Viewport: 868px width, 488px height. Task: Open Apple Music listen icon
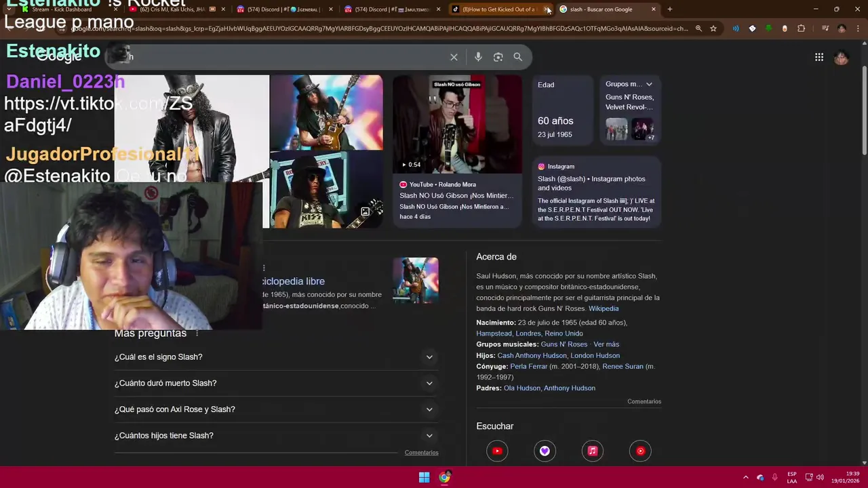click(593, 451)
